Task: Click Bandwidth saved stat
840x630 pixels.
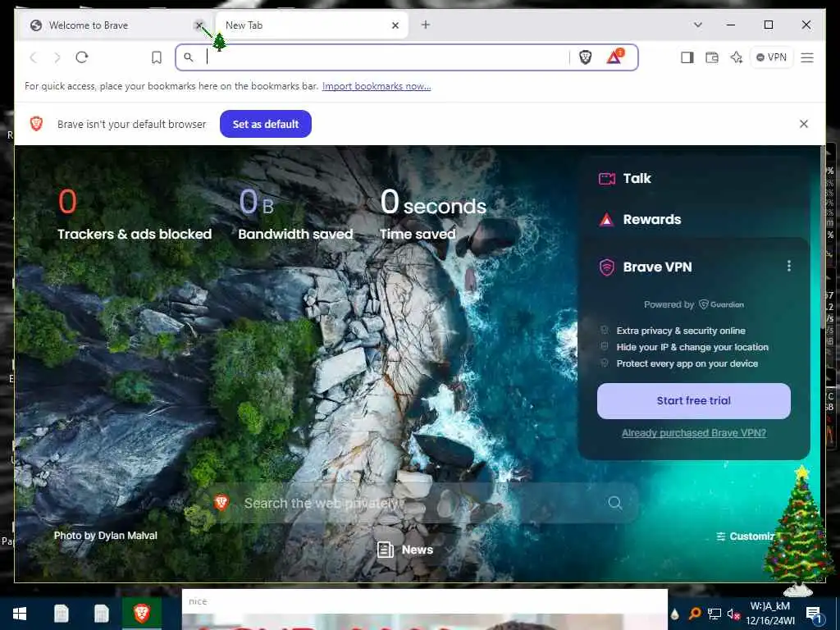Action: point(295,214)
